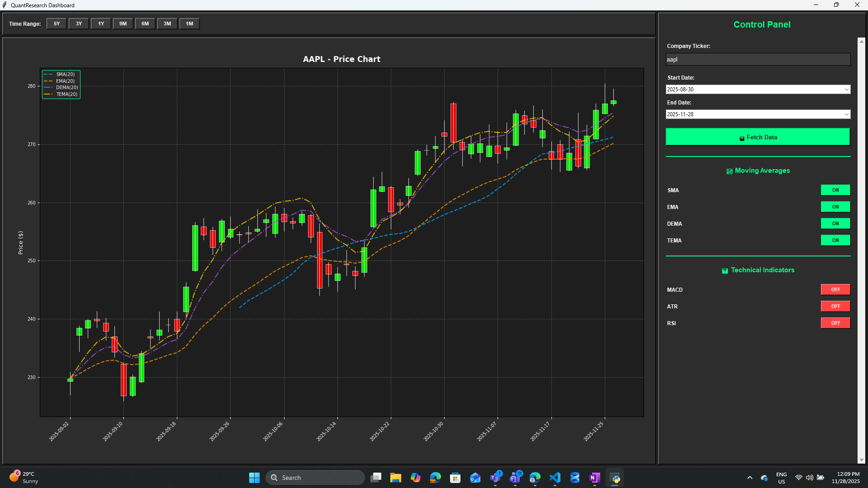The image size is (868, 488).
Task: Open OneNote from the taskbar
Action: 594,478
